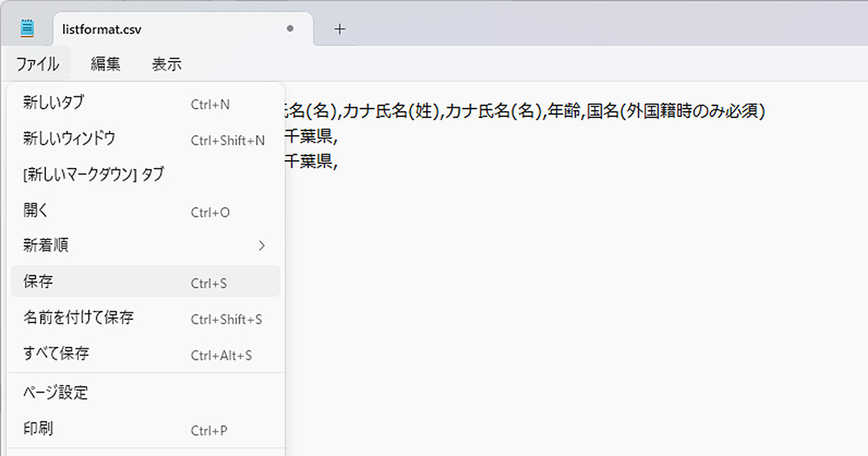Click the Notepad app icon in title bar
The width and height of the screenshot is (868, 456).
27,29
